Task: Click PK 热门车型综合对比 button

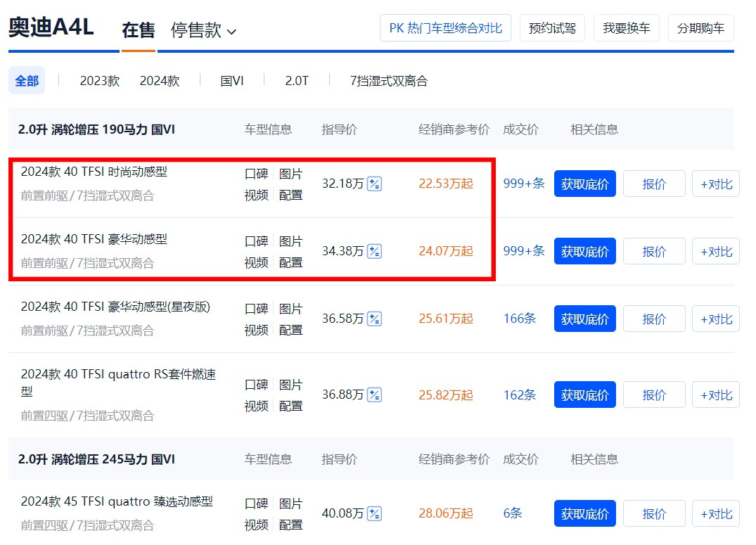Action: coord(445,28)
